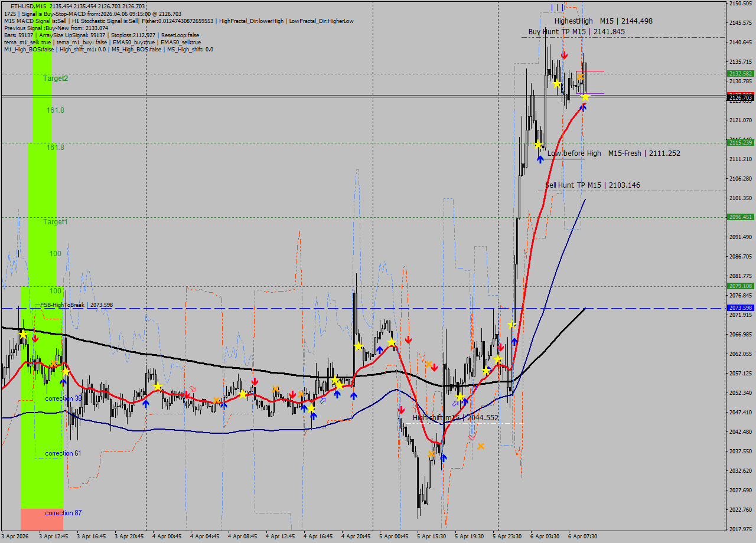756x543 pixels.
Task: Click the 6 Apr 07:30 time axis label
Action: pyautogui.click(x=582, y=537)
